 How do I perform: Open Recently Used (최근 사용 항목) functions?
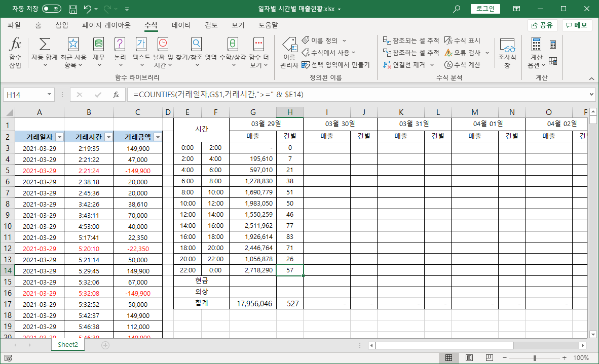click(73, 53)
